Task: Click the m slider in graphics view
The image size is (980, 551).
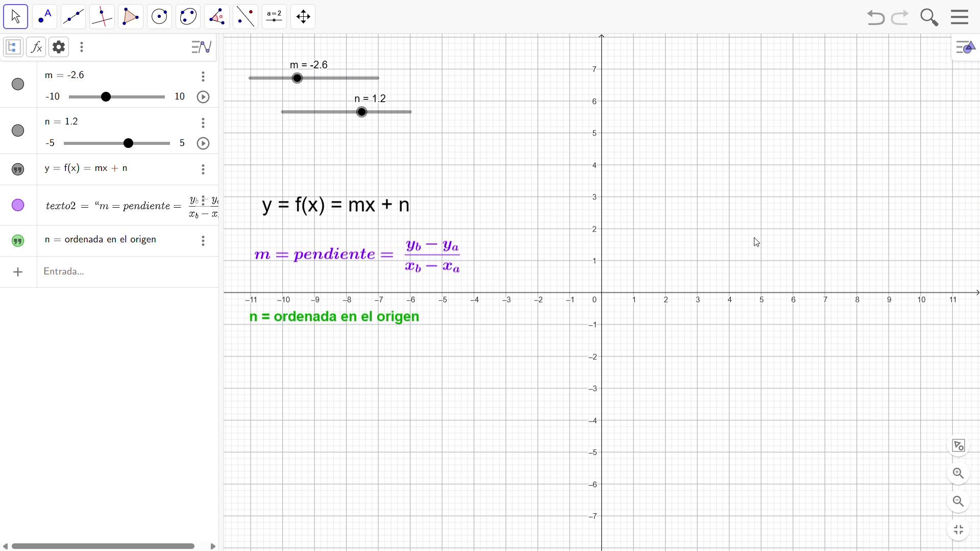Action: pyautogui.click(x=314, y=78)
